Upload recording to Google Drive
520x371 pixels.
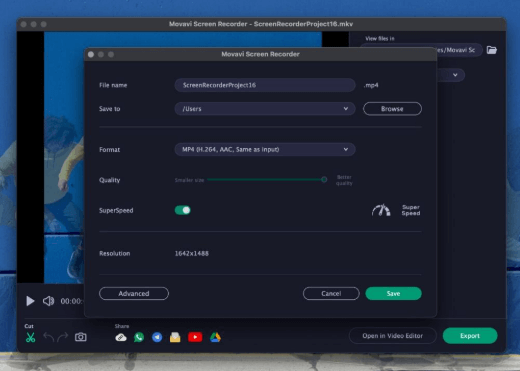click(215, 337)
